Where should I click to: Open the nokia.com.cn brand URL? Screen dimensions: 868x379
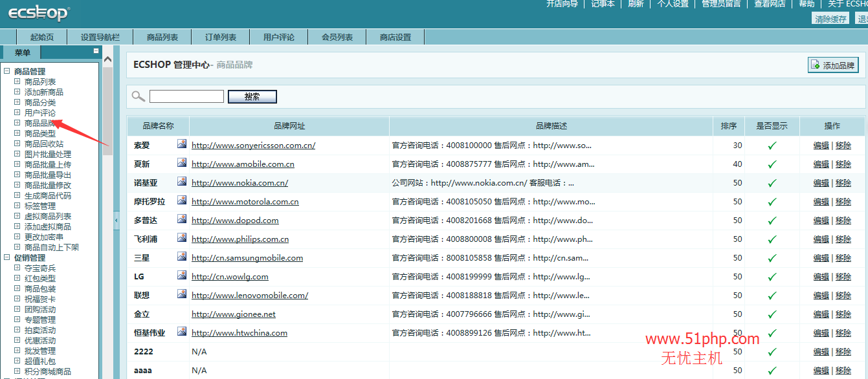pyautogui.click(x=239, y=183)
